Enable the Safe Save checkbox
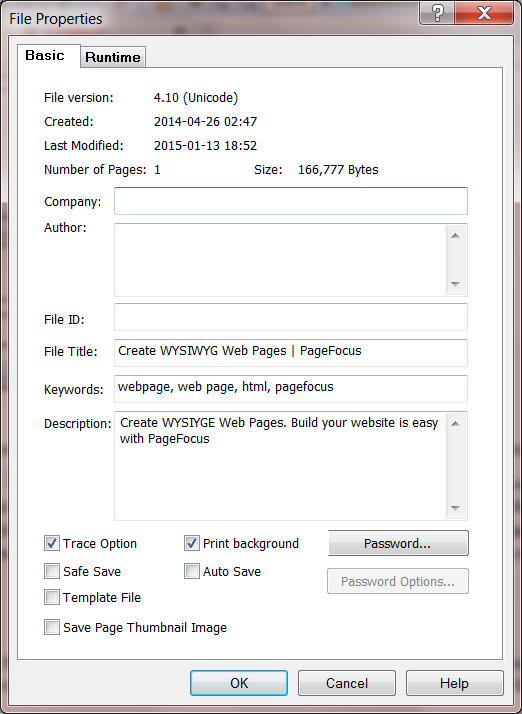The height and width of the screenshot is (714, 522). [x=52, y=571]
